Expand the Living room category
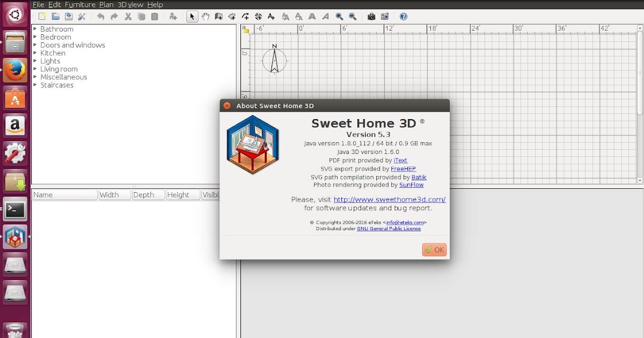This screenshot has width=644, height=338. coord(35,69)
